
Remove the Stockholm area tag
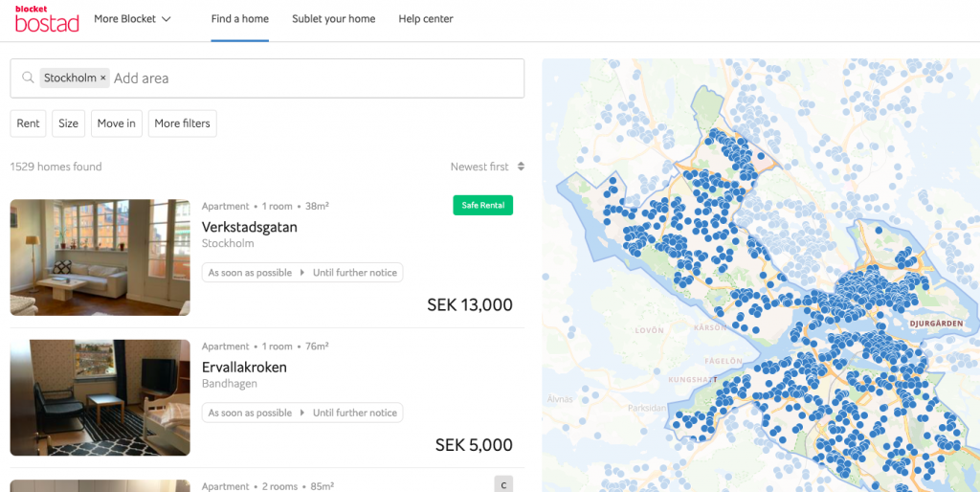click(x=103, y=78)
